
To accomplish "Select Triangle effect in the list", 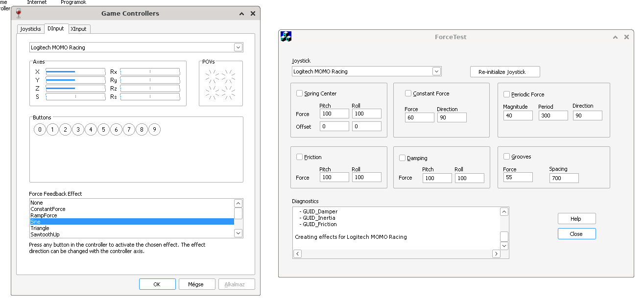I will click(132, 228).
